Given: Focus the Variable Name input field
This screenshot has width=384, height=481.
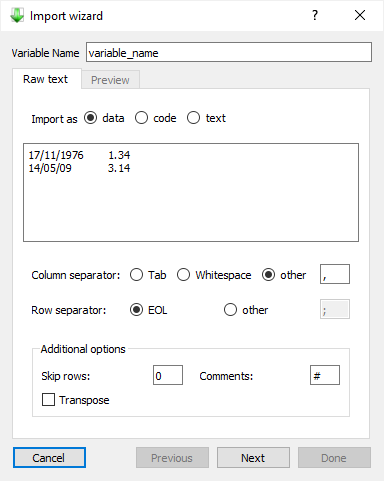Looking at the screenshot, I should pyautogui.click(x=229, y=52).
